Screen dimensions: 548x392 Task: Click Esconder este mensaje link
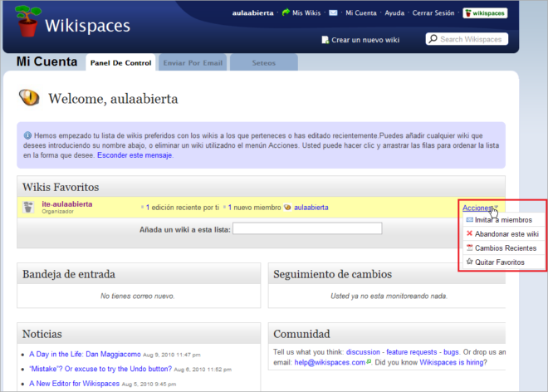pos(135,155)
